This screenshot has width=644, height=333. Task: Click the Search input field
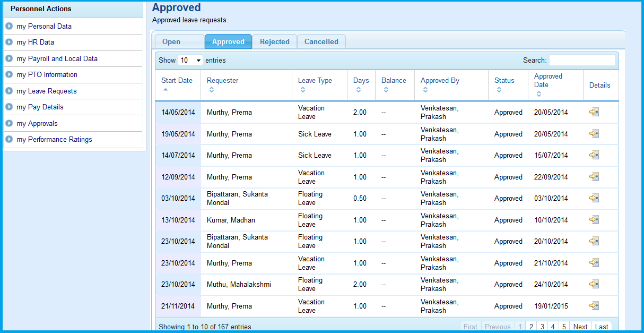coord(582,61)
